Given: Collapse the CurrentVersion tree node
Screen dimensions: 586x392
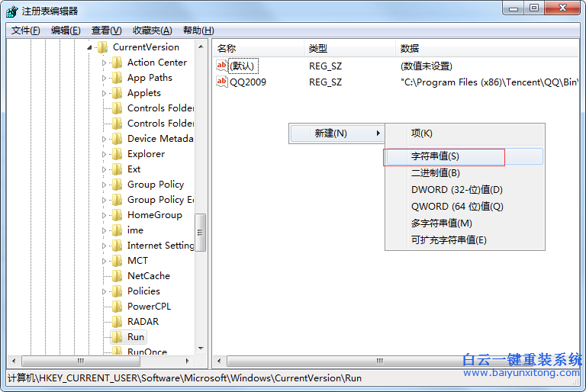Looking at the screenshot, I should click(91, 47).
